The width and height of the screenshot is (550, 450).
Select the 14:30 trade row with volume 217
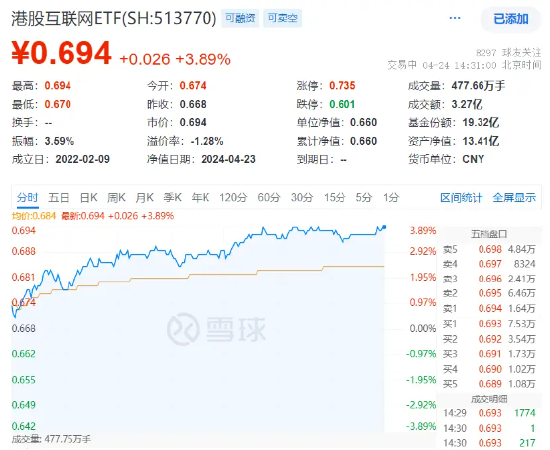tap(489, 443)
